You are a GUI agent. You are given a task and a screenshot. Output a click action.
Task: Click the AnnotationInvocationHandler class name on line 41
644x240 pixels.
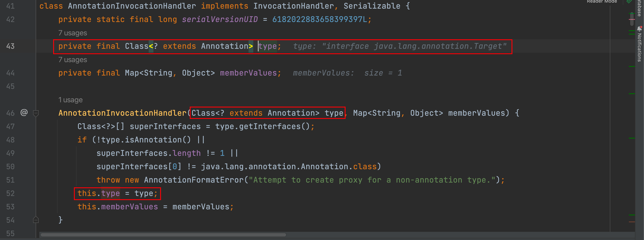click(x=132, y=6)
